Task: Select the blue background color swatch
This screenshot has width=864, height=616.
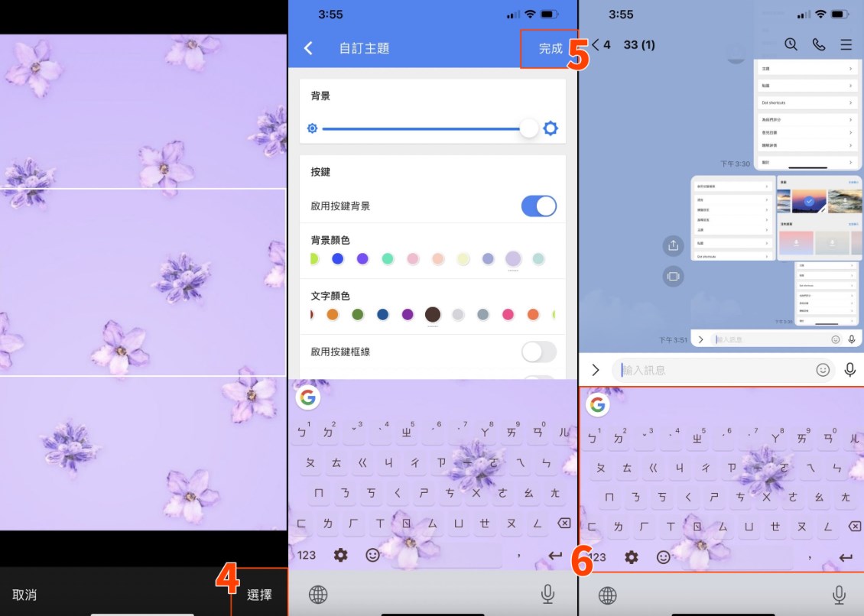Action: click(337, 259)
